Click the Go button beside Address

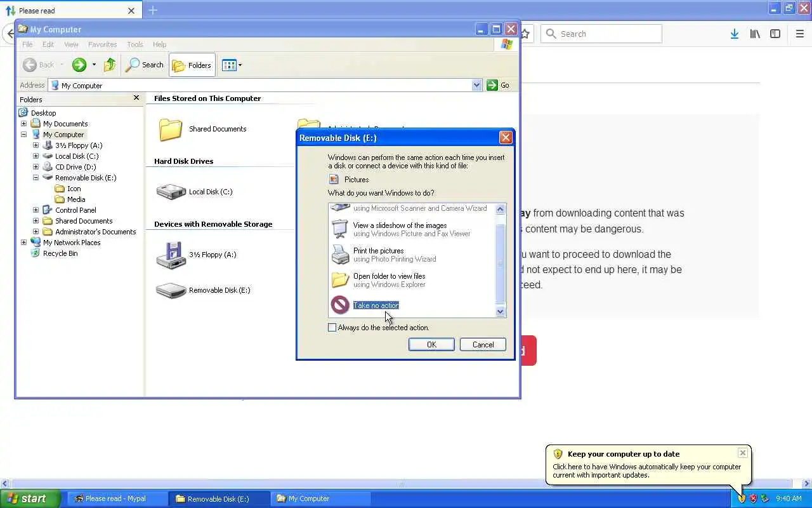pyautogui.click(x=499, y=85)
